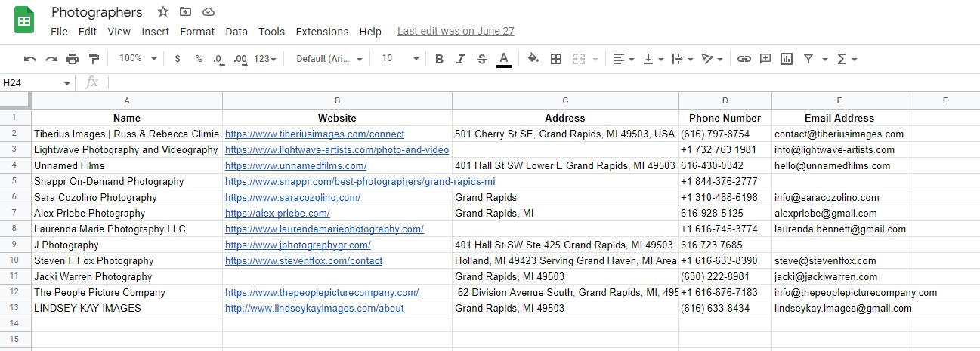
Task: Click the Insert link icon
Action: [744, 59]
